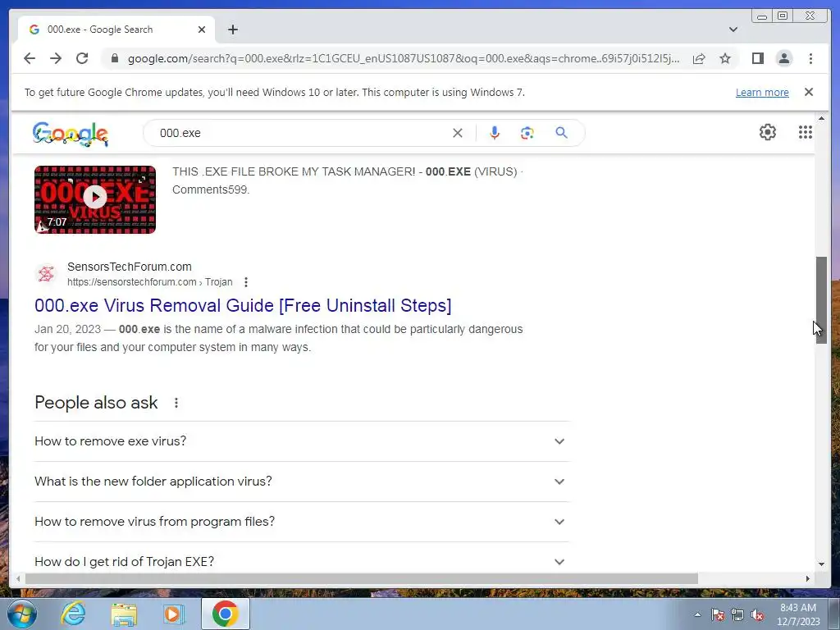Viewport: 840px width, 630px height.
Task: Open Google apps grid
Action: click(806, 132)
